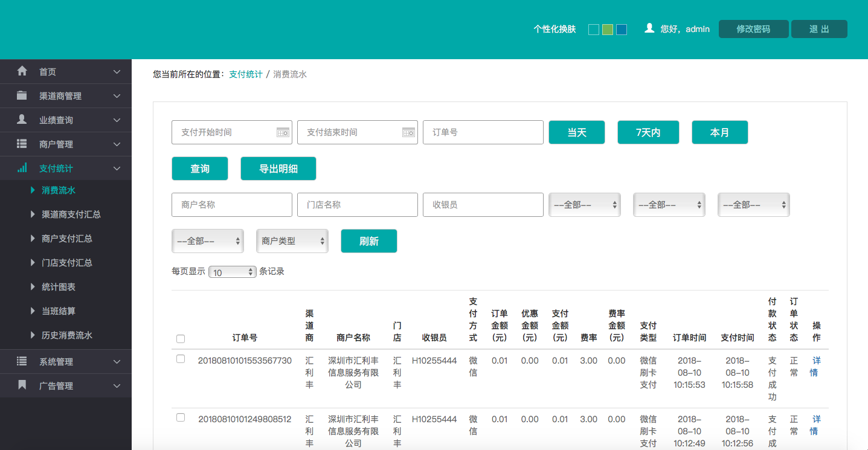The width and height of the screenshot is (868, 450).
Task: Expand the 首页 menu chevron
Action: pyautogui.click(x=117, y=72)
